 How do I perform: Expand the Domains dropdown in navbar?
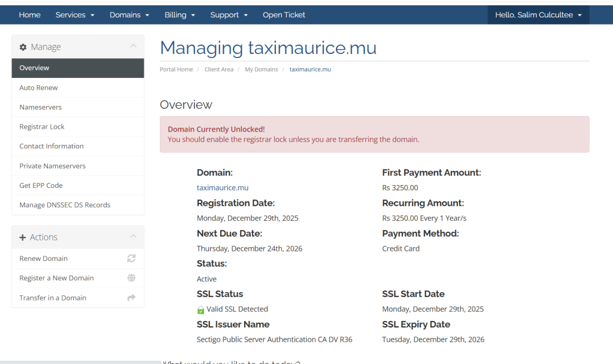click(x=129, y=15)
